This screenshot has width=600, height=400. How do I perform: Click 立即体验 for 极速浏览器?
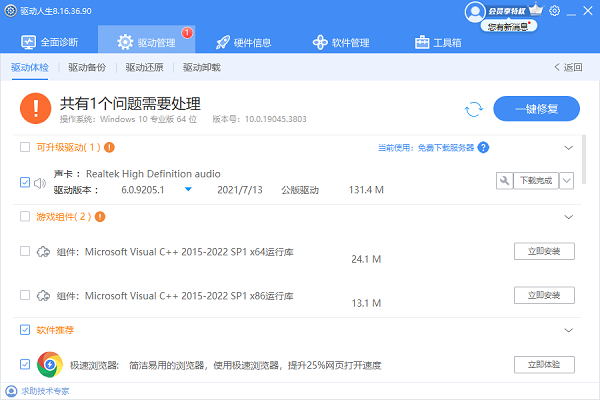[x=544, y=364]
